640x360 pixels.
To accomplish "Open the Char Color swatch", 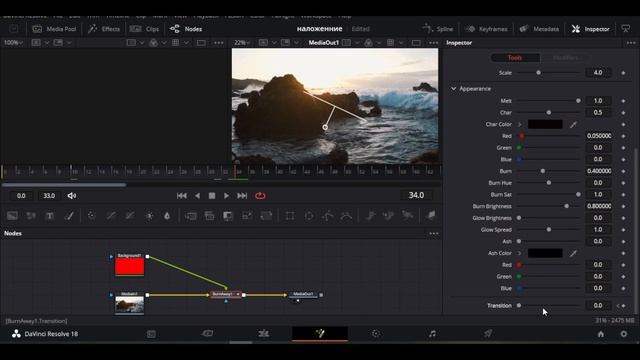I will tap(545, 124).
